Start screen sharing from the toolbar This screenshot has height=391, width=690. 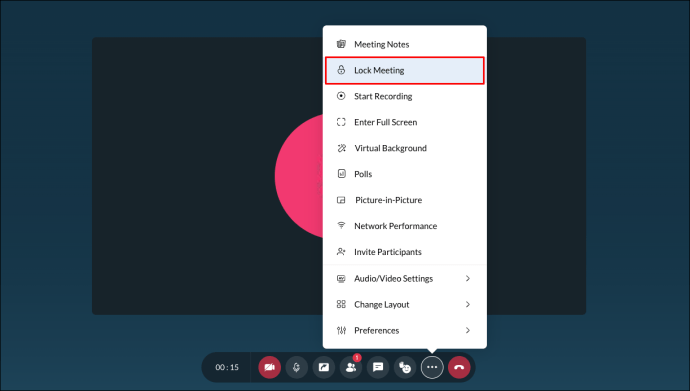coord(323,367)
